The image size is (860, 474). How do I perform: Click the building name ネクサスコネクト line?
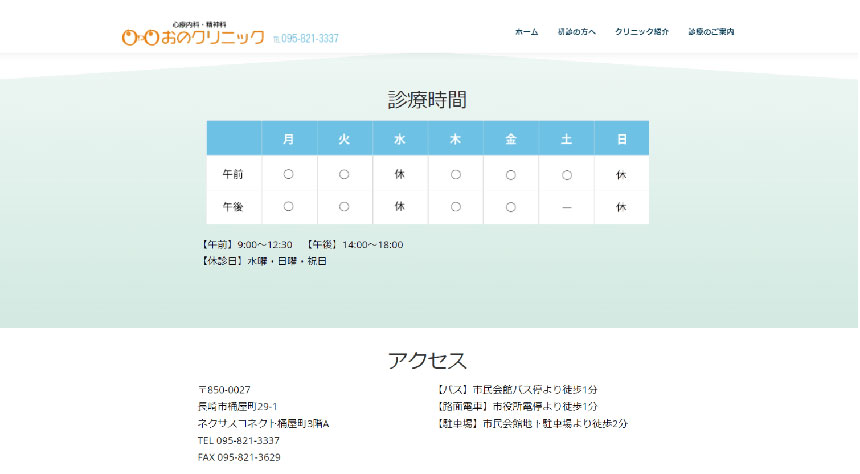(x=263, y=424)
